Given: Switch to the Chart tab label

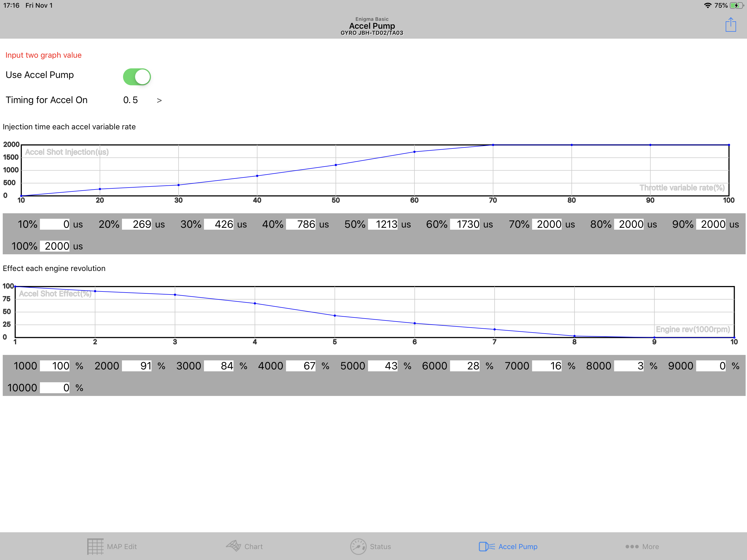Looking at the screenshot, I should (x=253, y=546).
